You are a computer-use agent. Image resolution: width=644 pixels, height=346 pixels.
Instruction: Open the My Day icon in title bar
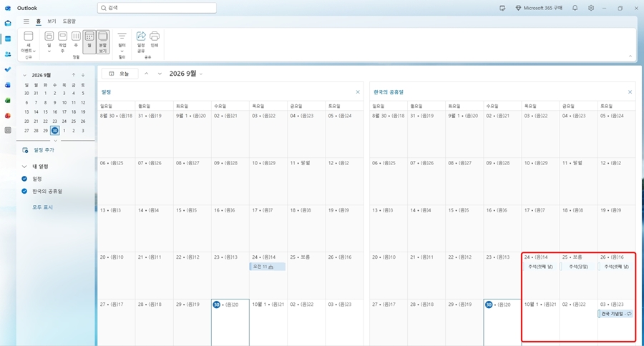[502, 8]
